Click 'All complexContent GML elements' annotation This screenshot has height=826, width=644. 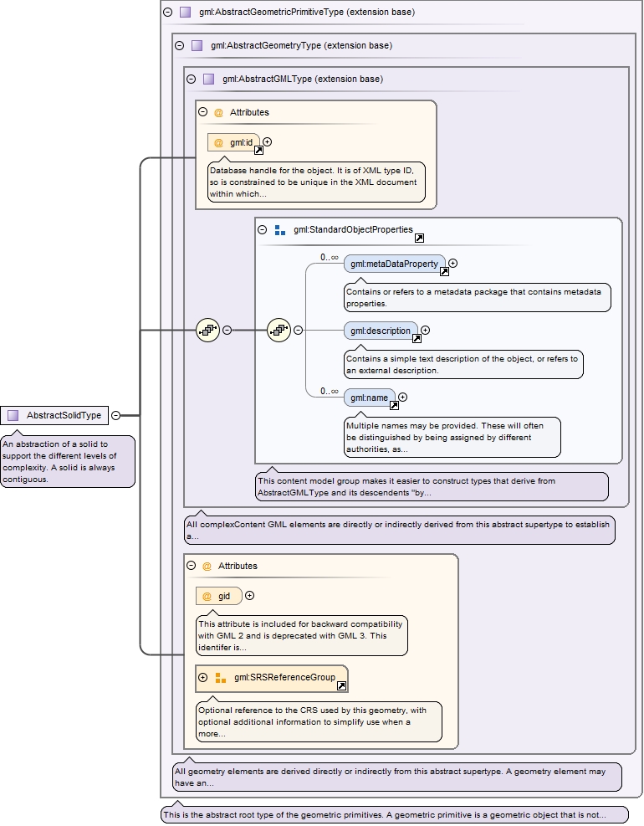click(x=399, y=531)
